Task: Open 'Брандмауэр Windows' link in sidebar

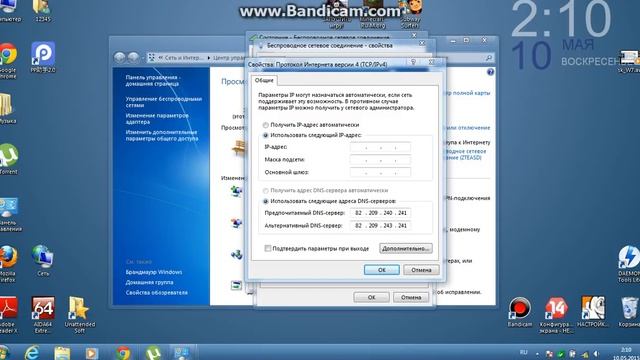Action: tap(154, 272)
